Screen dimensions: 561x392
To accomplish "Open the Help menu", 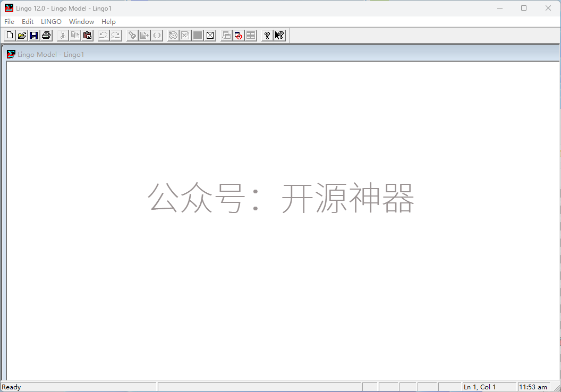I will 108,21.
